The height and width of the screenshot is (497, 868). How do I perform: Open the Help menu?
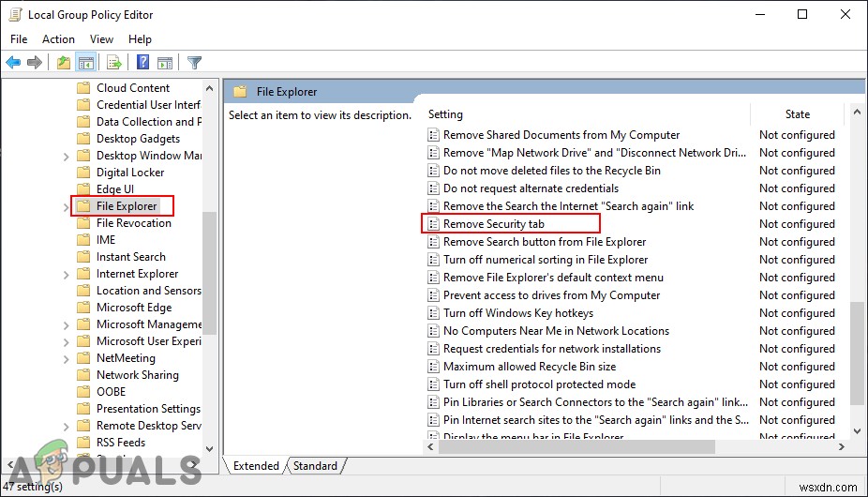coord(140,38)
